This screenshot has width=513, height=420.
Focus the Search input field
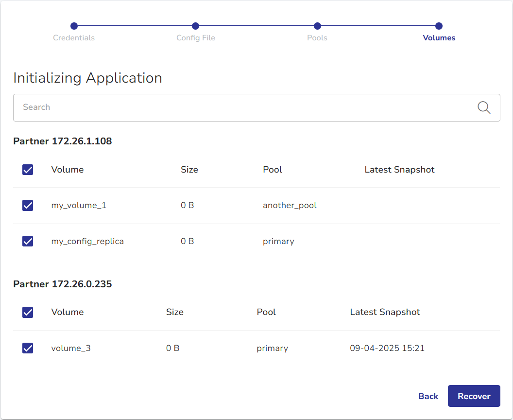243,107
